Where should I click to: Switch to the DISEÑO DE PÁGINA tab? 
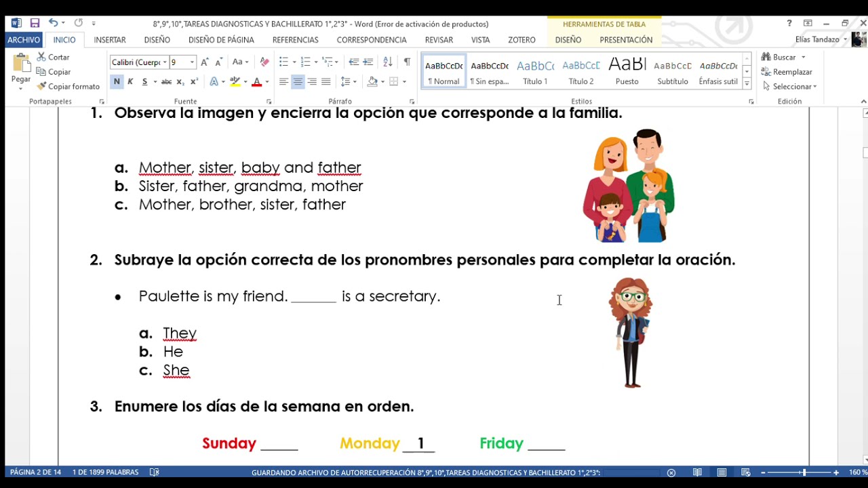tap(221, 40)
